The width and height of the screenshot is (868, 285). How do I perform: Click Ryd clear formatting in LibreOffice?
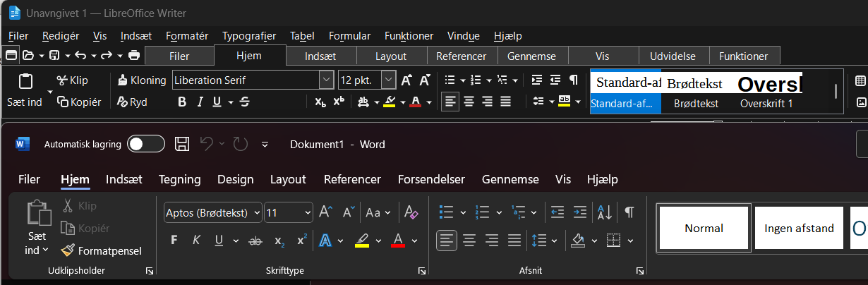132,102
